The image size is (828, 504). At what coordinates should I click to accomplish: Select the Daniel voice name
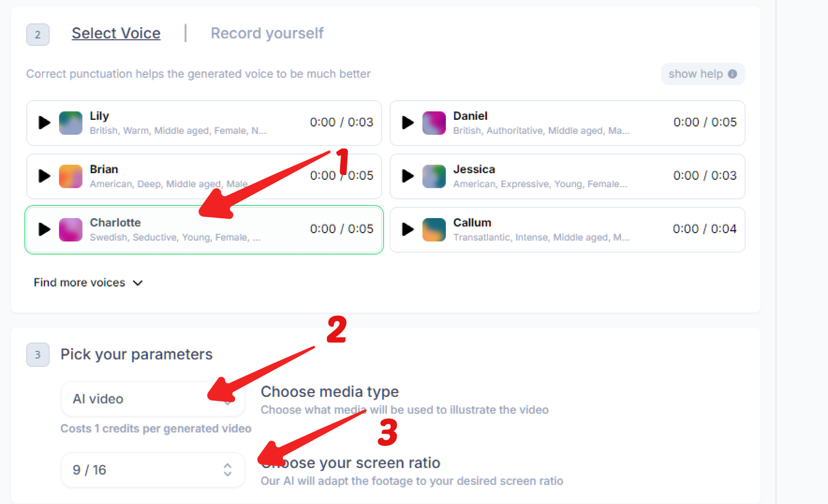coord(470,116)
